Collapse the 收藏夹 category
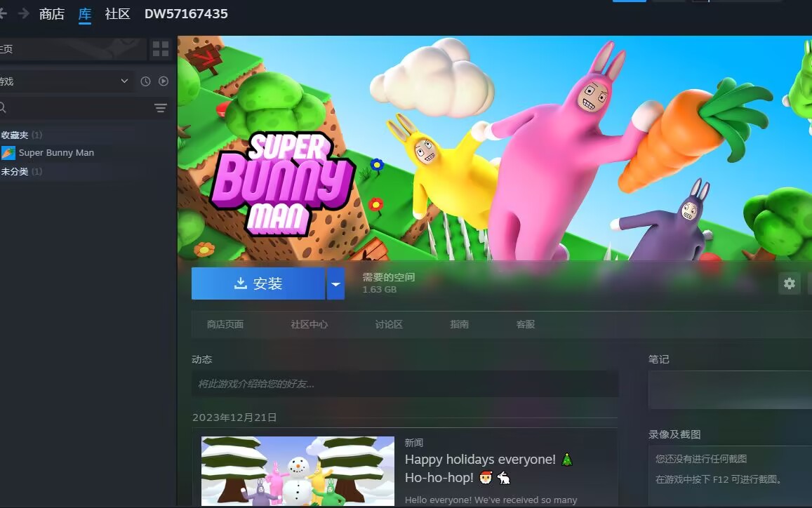The height and width of the screenshot is (508, 812). tap(15, 135)
